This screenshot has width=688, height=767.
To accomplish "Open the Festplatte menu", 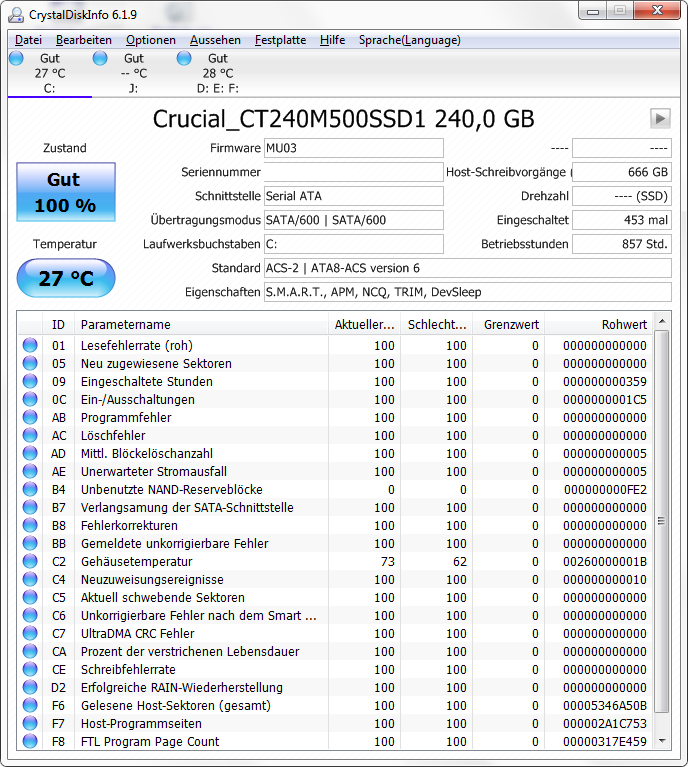I will [x=280, y=40].
